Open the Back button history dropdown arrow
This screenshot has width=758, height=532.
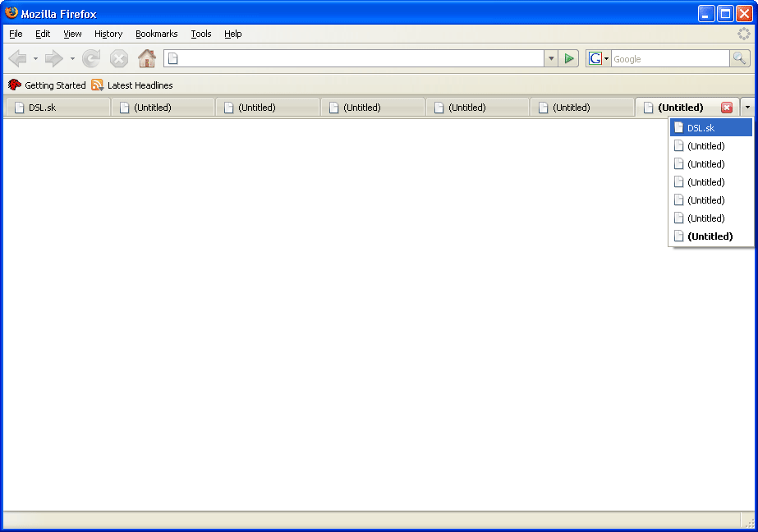[x=35, y=59]
